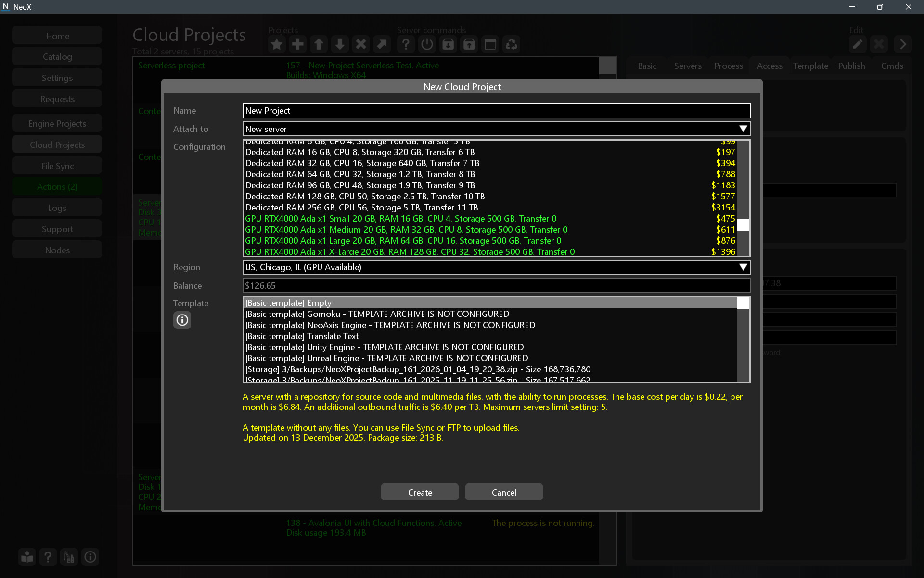This screenshot has width=924, height=578.
Task: Select the Translate Text basic template
Action: (x=302, y=336)
